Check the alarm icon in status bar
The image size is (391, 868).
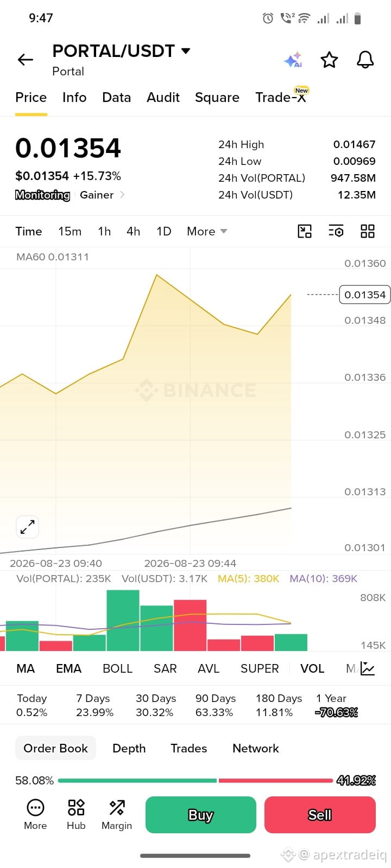pos(268,18)
